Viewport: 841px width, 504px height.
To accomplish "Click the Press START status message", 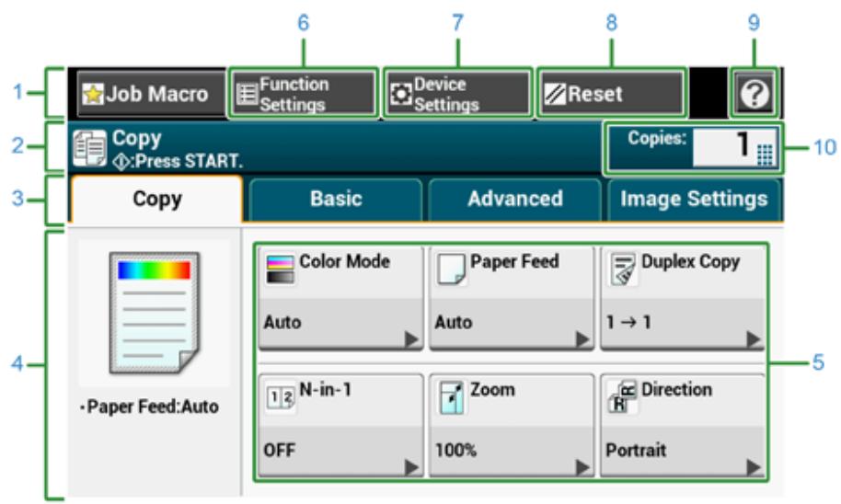I will [179, 161].
